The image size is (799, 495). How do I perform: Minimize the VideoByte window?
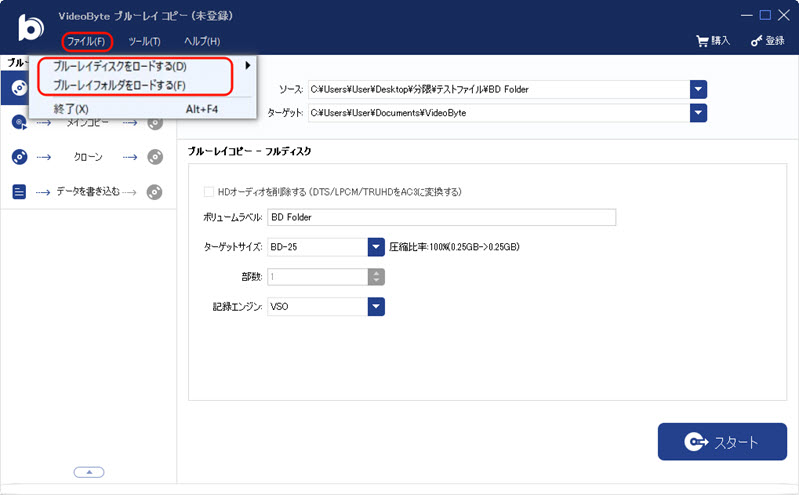pos(747,15)
